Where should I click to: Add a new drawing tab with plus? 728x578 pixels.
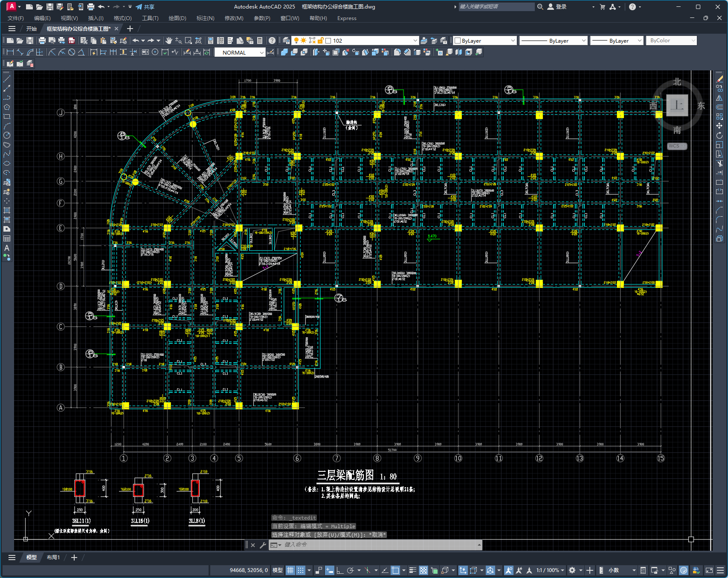pos(130,29)
